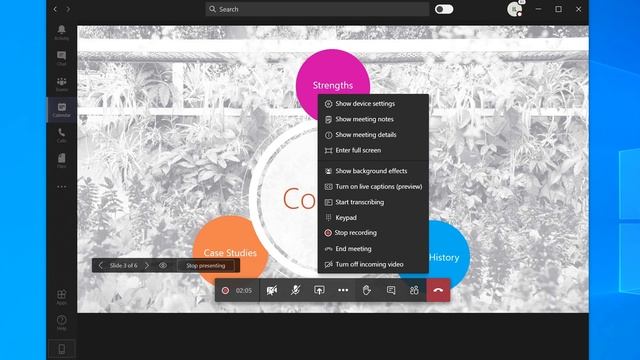Viewport: 640px width, 360px height.
Task: Select Start transcribing
Action: coord(373,202)
